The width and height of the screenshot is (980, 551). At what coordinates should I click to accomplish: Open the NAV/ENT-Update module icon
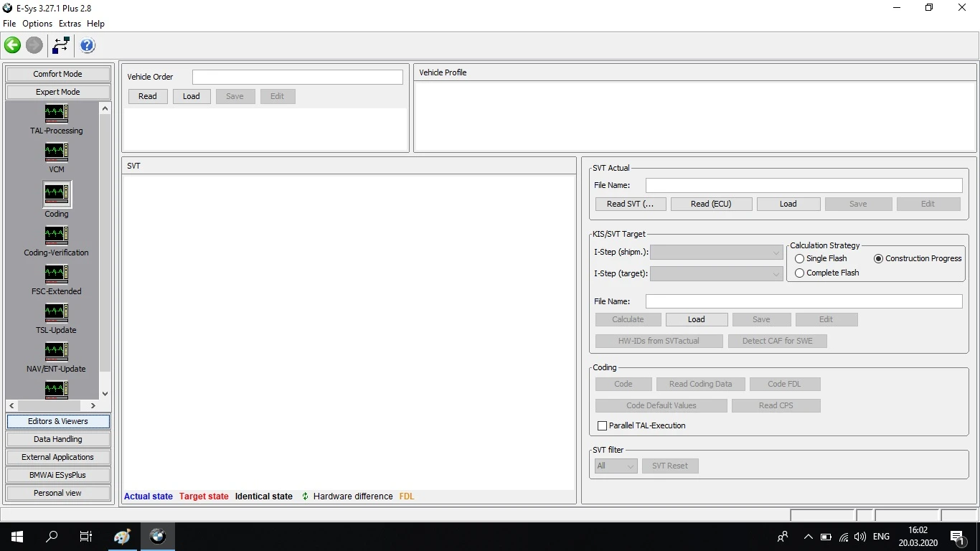[56, 352]
